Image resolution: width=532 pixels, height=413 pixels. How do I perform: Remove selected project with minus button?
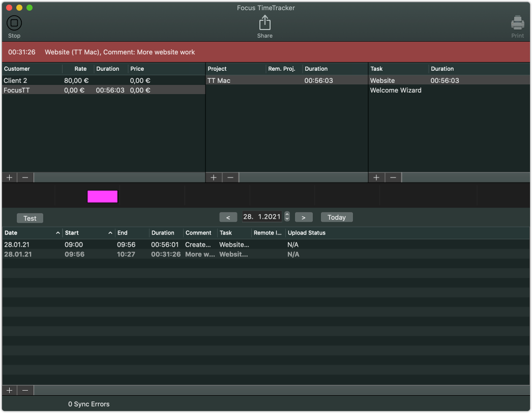tap(230, 178)
